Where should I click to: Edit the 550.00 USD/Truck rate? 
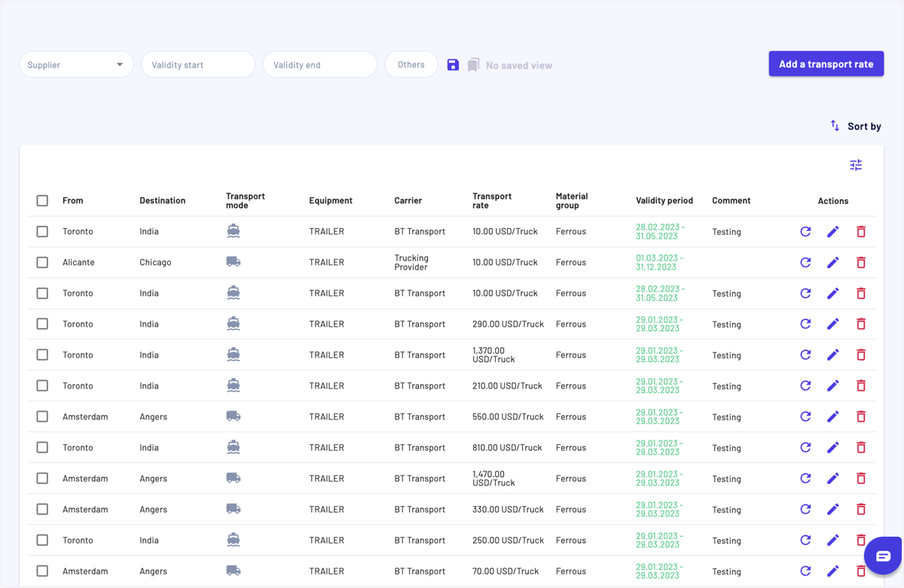pos(833,416)
